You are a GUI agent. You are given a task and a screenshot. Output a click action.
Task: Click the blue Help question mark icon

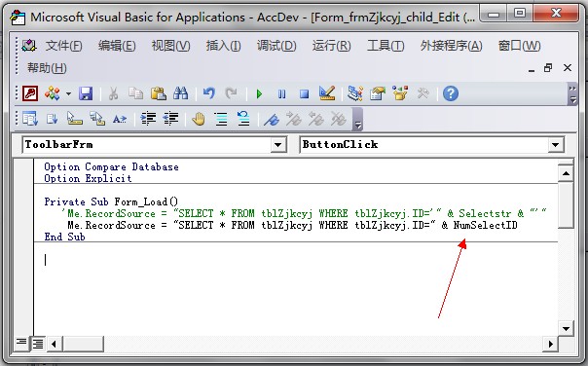pyautogui.click(x=451, y=93)
